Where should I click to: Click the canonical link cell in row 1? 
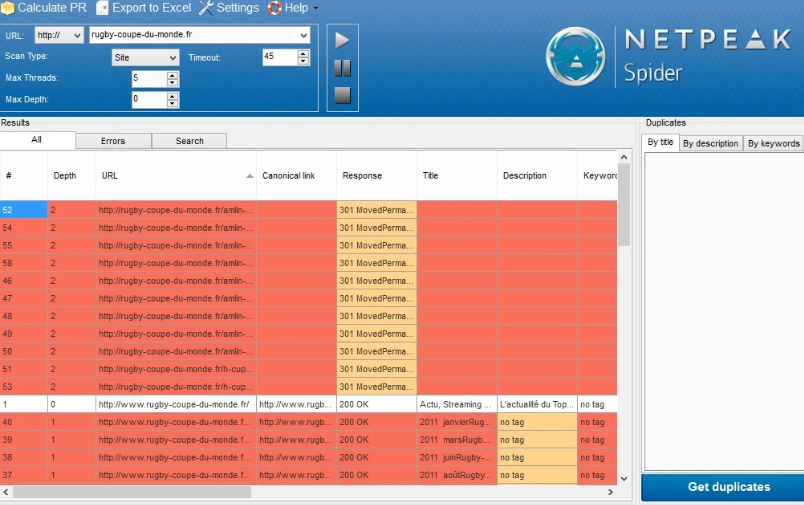point(296,404)
